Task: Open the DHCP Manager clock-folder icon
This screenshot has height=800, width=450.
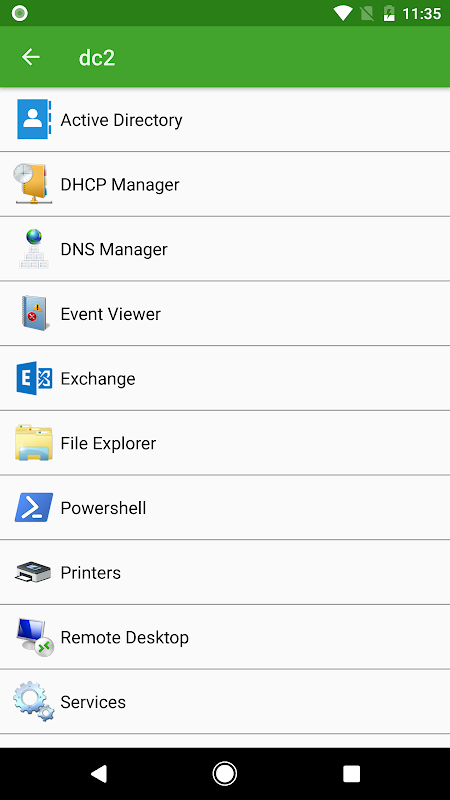Action: tap(32, 184)
